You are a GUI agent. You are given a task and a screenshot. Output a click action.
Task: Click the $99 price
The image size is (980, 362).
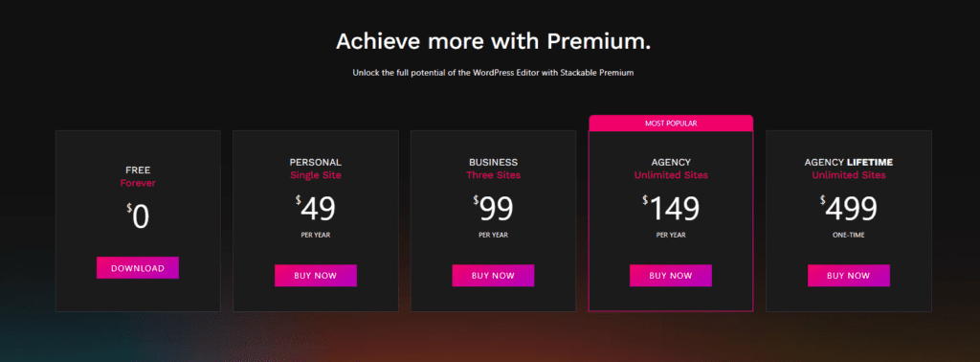[x=493, y=209]
